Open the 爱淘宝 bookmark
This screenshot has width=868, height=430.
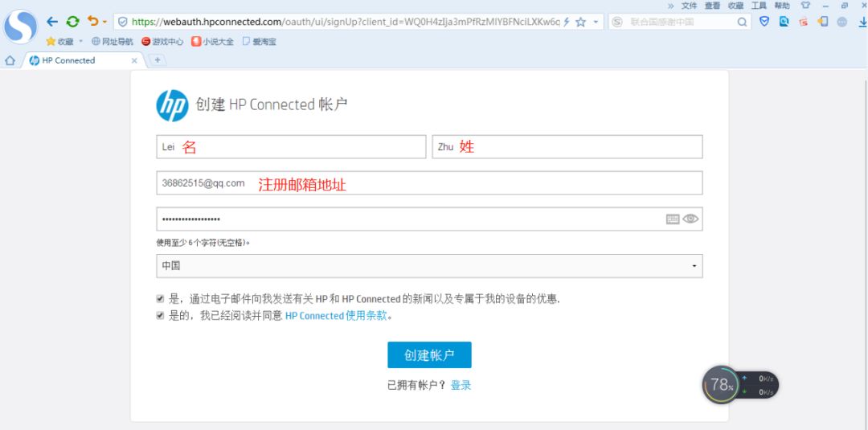coord(259,42)
